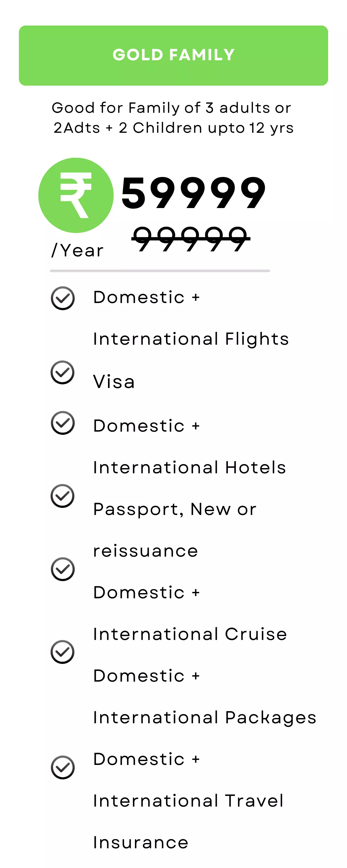This screenshot has height=868, width=347.
Task: Click the Passport, New or reissuance text
Action: click(x=175, y=530)
